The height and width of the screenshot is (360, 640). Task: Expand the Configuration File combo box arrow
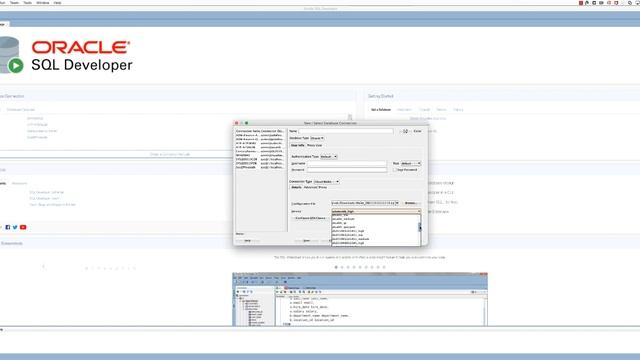pos(397,203)
